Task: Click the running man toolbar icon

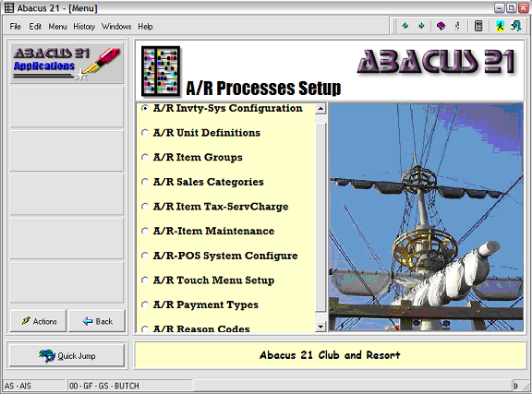Action: coord(500,26)
